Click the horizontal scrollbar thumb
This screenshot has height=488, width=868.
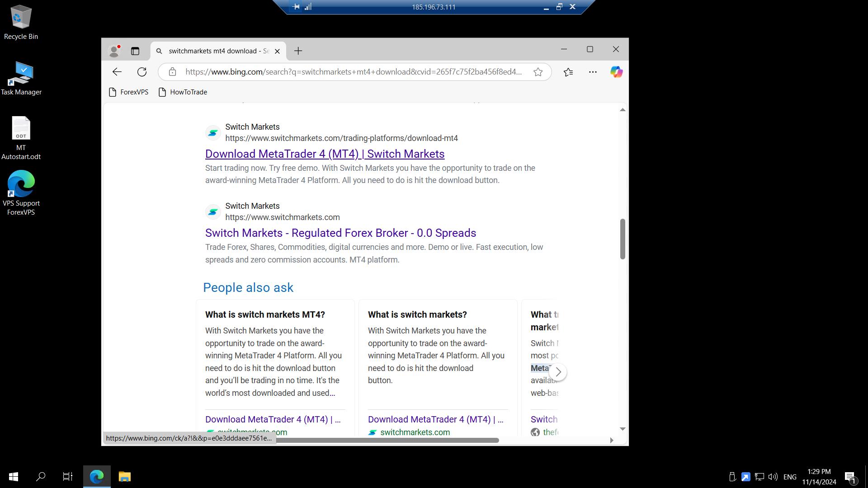[x=387, y=440]
